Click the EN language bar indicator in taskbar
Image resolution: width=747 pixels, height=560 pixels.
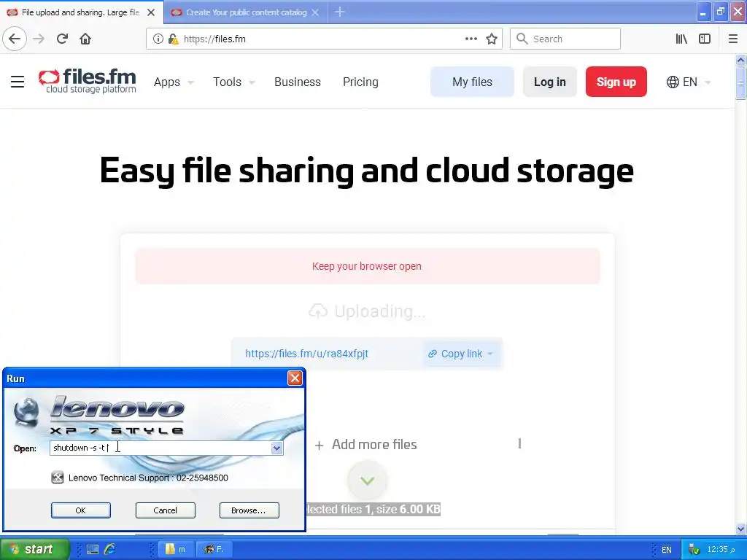click(x=667, y=550)
